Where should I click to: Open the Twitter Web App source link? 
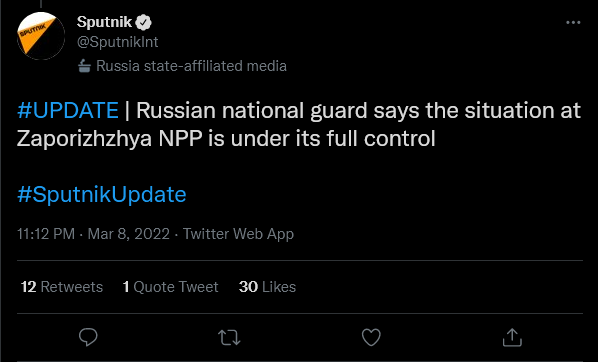238,234
